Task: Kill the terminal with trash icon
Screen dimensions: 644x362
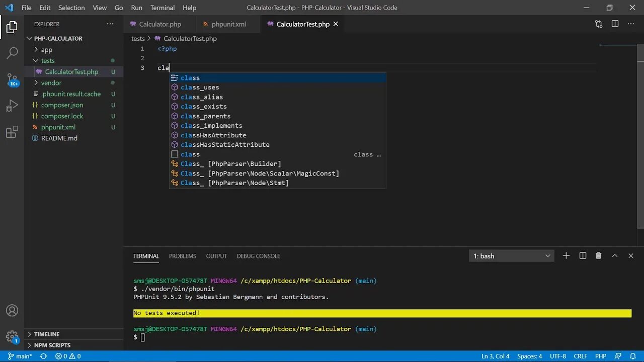Action: [x=598, y=256]
